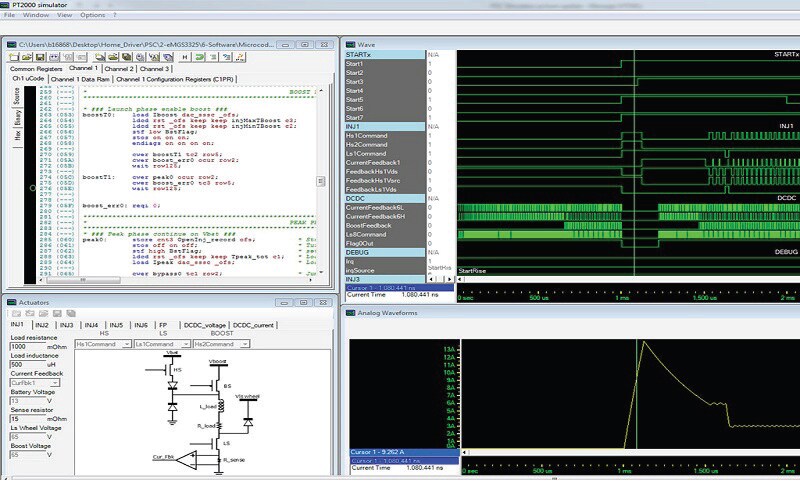Image resolution: width=800 pixels, height=482 pixels.
Task: Click the Load resistance input field
Action: [30, 346]
